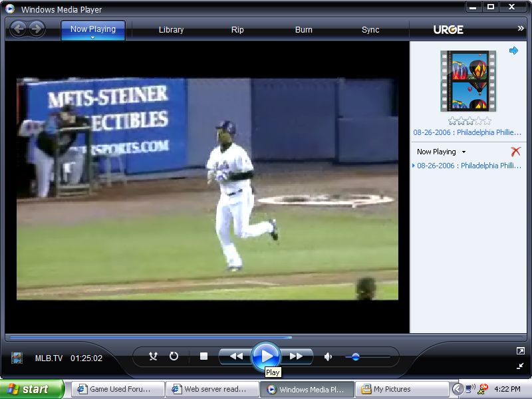Select the Burn tab
The height and width of the screenshot is (399, 532).
point(304,30)
